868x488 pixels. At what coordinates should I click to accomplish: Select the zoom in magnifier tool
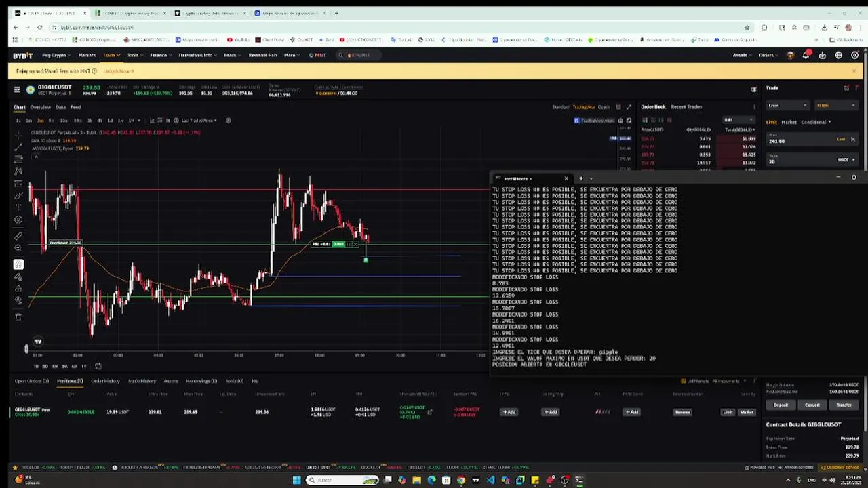pyautogui.click(x=18, y=248)
